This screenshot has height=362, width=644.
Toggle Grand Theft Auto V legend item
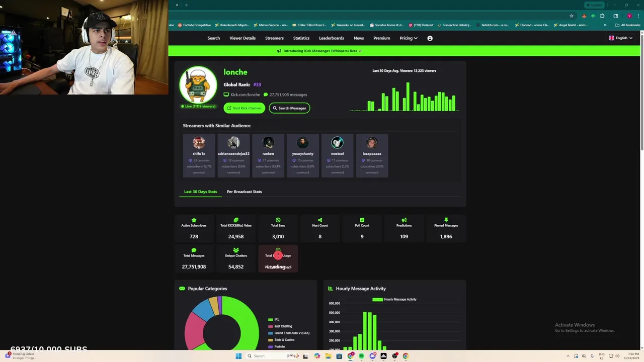pos(289,333)
